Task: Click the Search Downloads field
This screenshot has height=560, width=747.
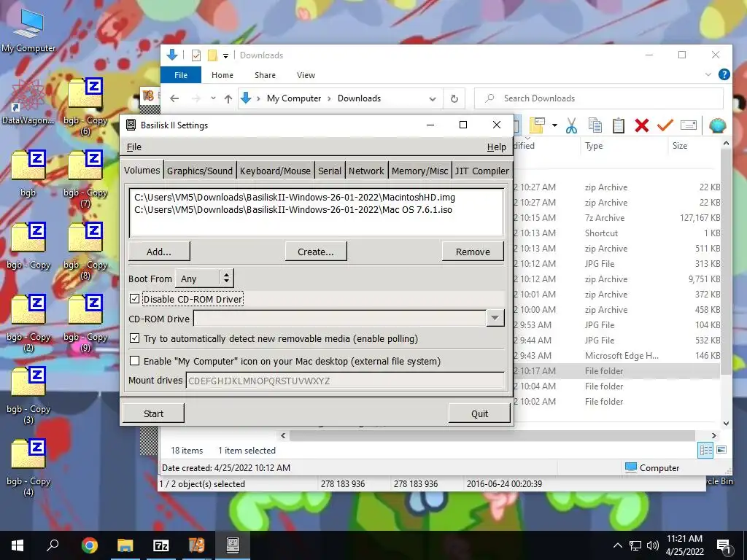Action: (x=599, y=98)
